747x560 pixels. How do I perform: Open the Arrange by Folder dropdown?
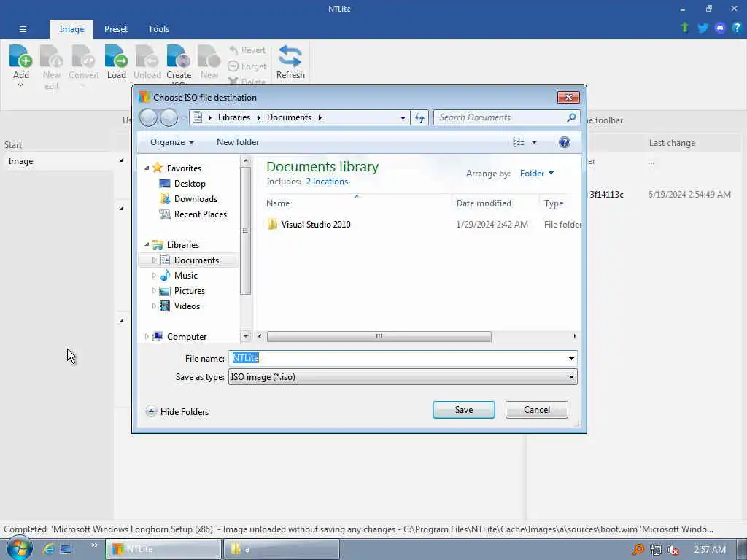coord(536,174)
